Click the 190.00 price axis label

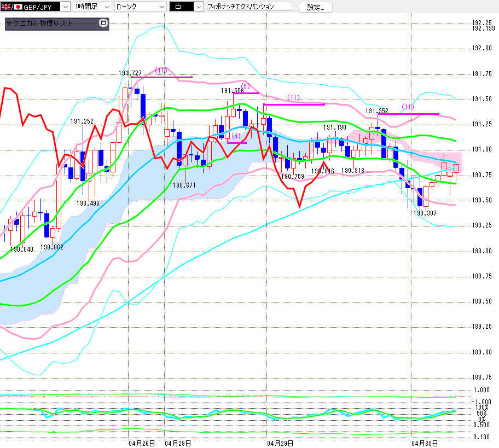[x=482, y=251]
